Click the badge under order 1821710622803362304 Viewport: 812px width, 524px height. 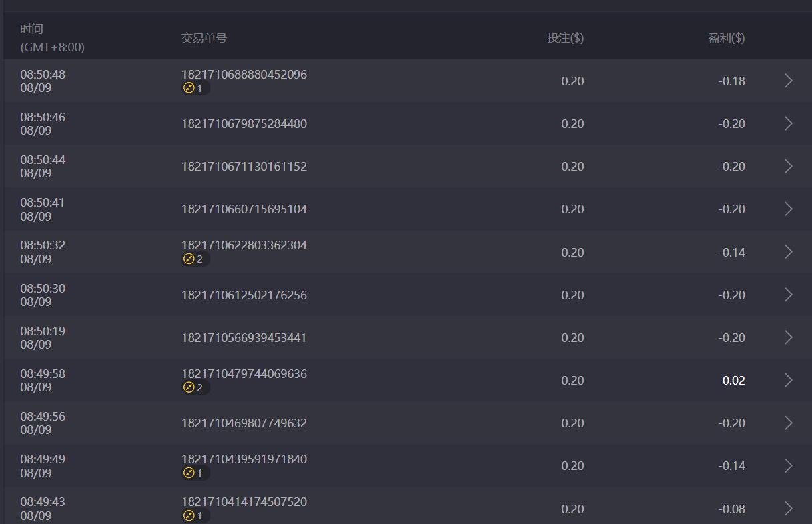[195, 259]
